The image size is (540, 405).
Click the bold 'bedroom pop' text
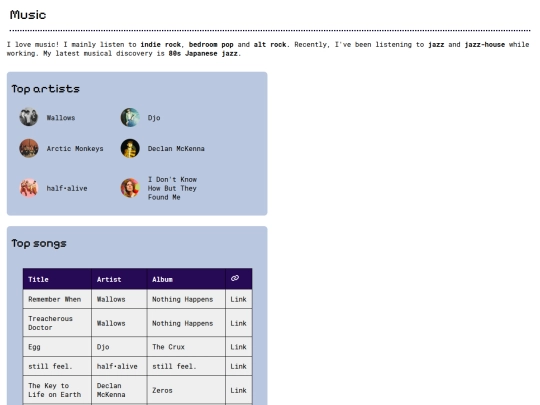(211, 44)
